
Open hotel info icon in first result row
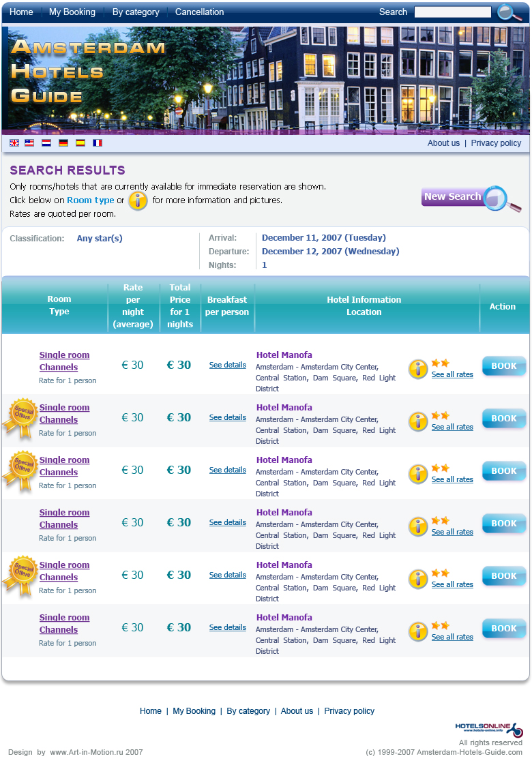point(418,370)
